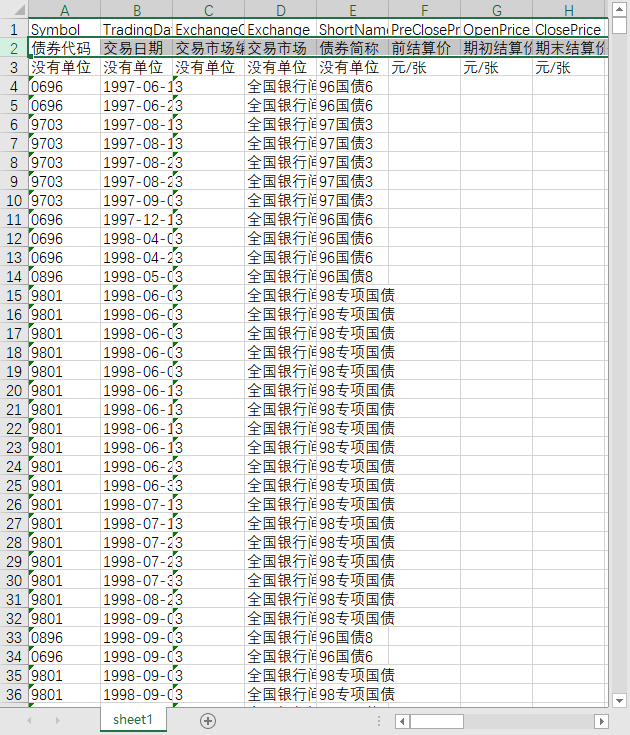Select cell 0896 in row 14

coord(65,277)
